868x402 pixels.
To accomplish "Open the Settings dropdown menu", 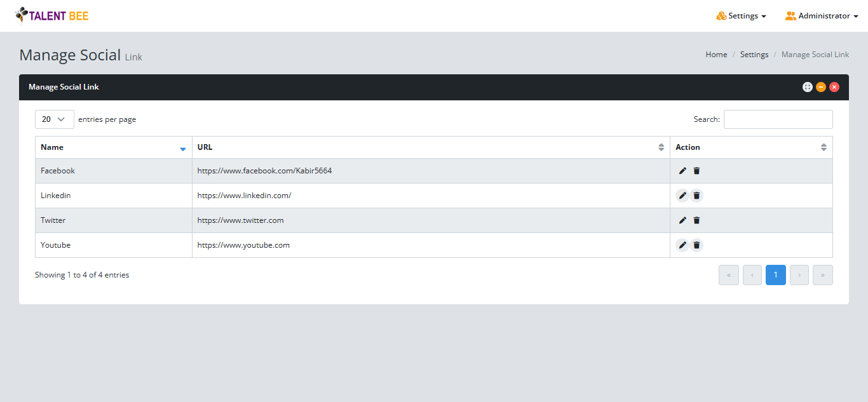I will pyautogui.click(x=741, y=15).
